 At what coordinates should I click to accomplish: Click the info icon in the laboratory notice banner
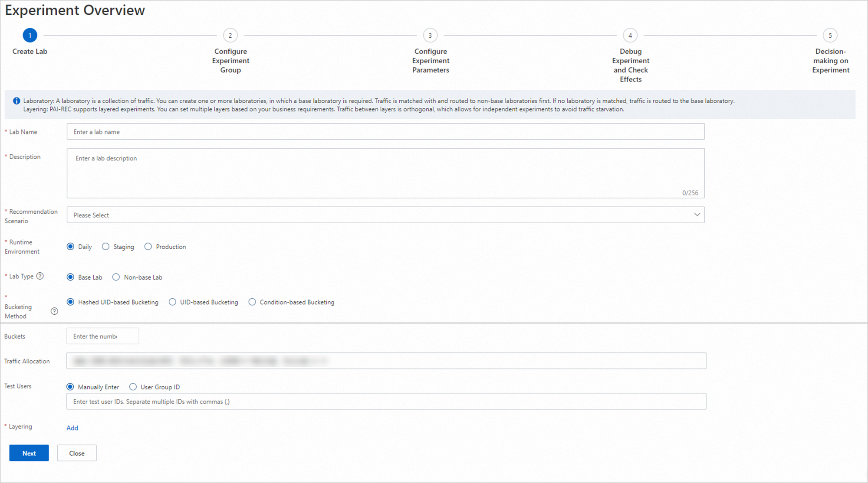click(x=16, y=101)
